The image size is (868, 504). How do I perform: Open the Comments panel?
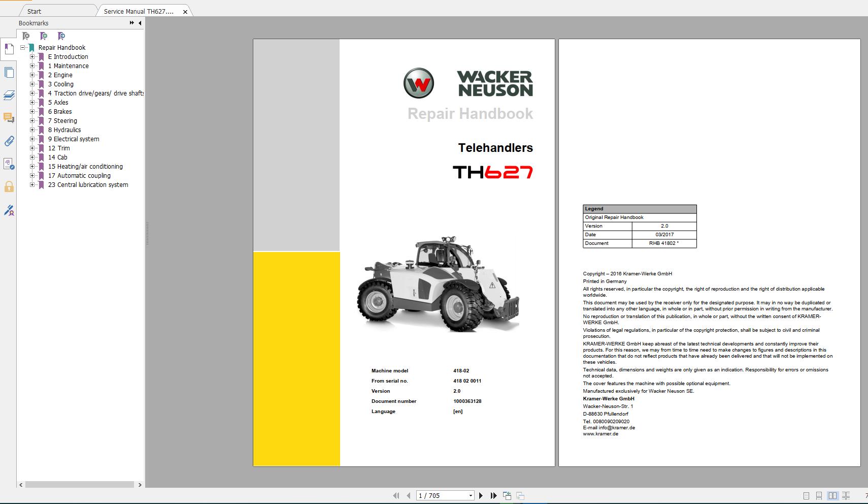pos(9,118)
